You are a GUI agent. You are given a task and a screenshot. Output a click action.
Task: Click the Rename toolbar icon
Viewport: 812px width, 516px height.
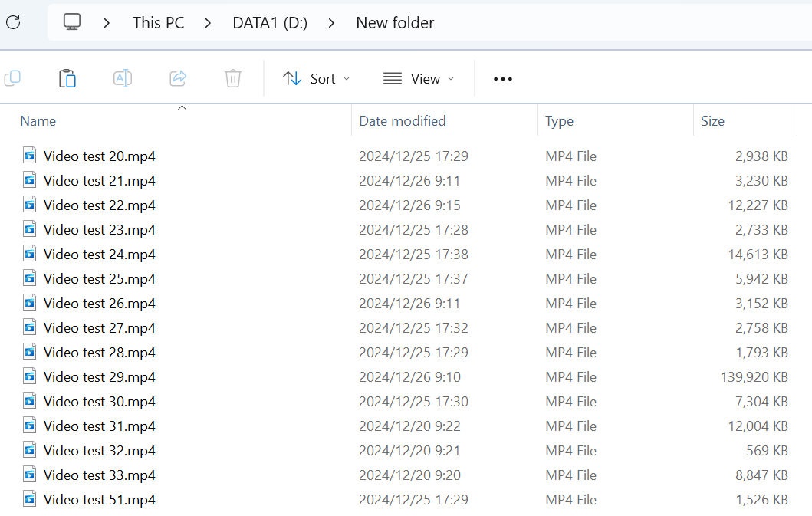click(x=123, y=78)
